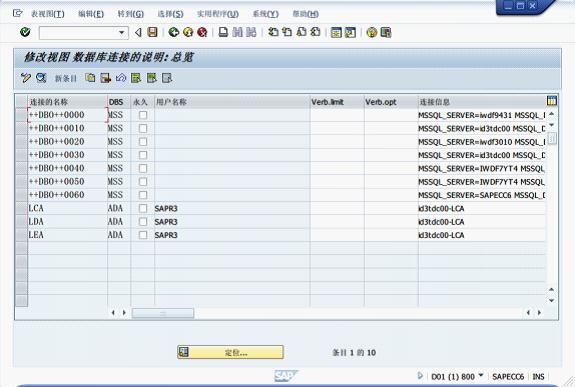
Task: Tick the 永久 checkbox for ++DBO++0050
Action: pyautogui.click(x=143, y=182)
